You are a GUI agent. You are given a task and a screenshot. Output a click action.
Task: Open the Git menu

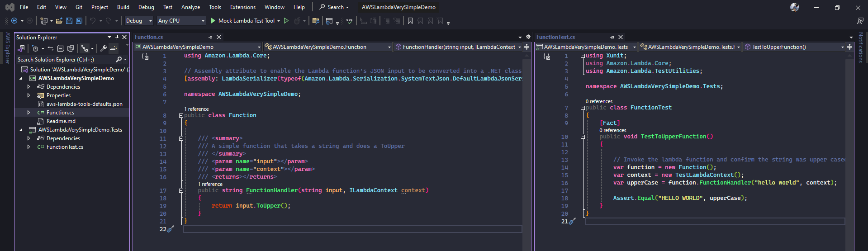point(79,7)
